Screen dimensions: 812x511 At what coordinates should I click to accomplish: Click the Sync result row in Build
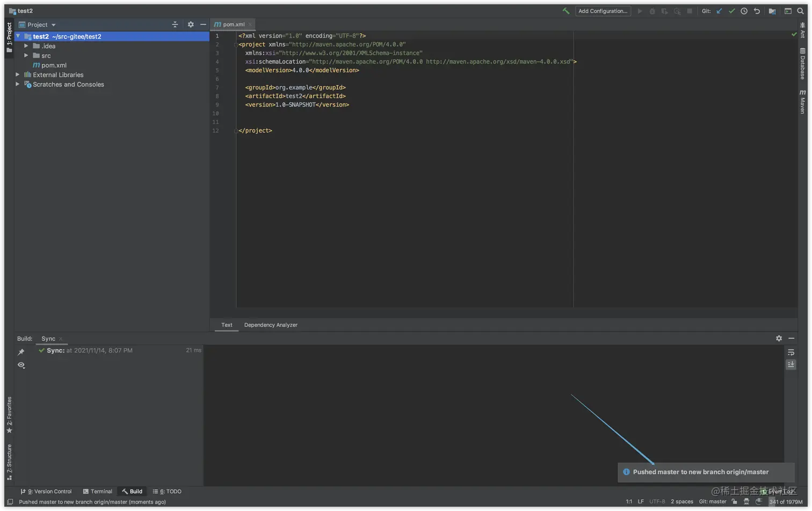(119, 350)
